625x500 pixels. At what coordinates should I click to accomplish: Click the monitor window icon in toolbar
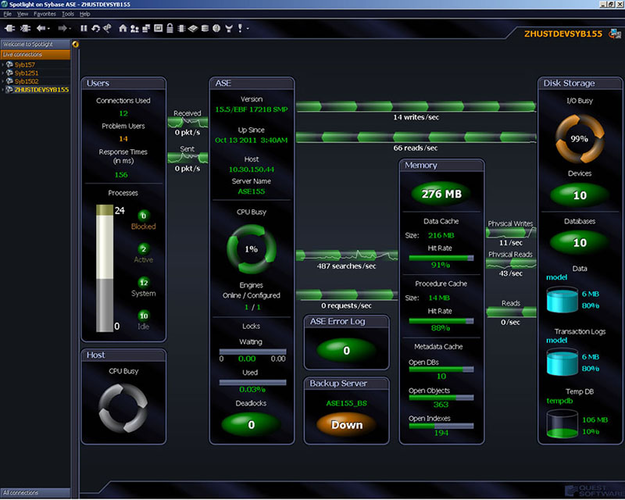(158, 28)
